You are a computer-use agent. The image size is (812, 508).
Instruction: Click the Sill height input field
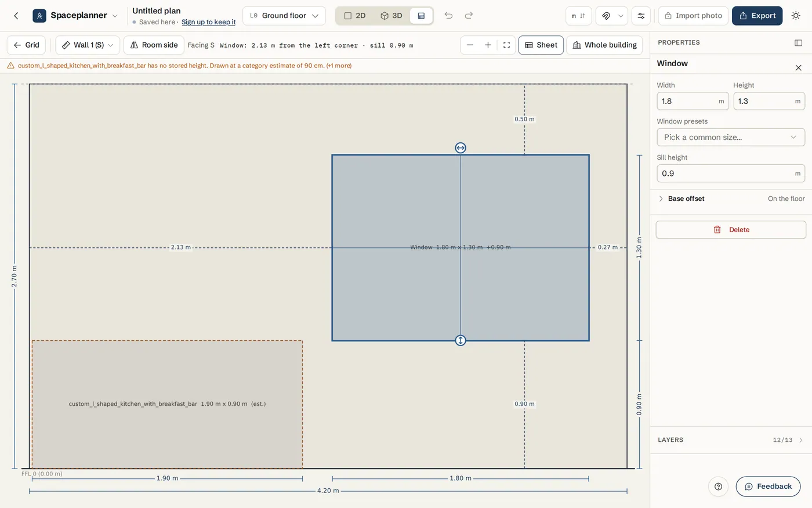pyautogui.click(x=731, y=173)
